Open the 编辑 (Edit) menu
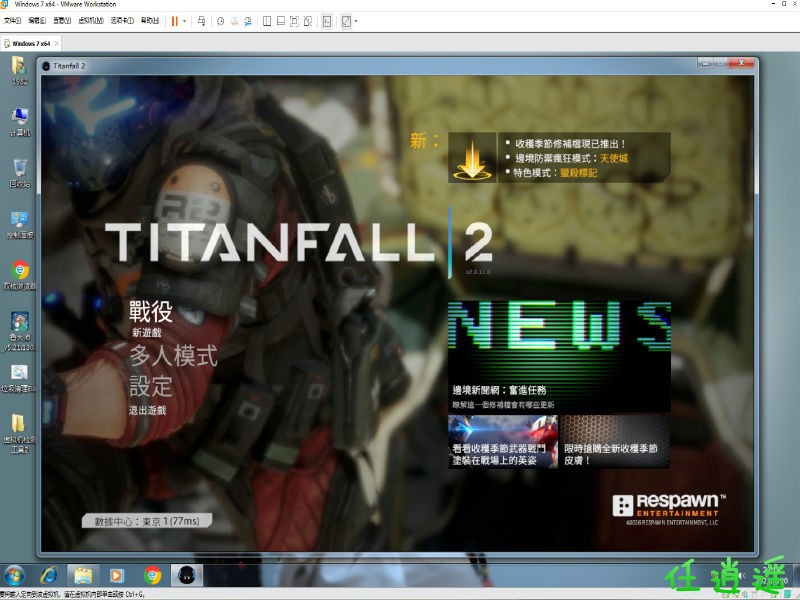The image size is (800, 600). click(37, 20)
